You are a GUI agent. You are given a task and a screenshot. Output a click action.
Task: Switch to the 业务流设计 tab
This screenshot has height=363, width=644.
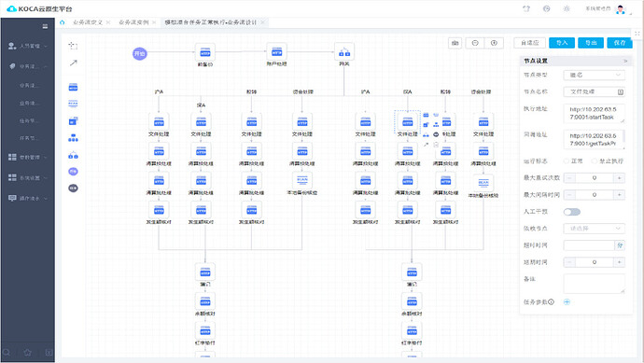click(x=211, y=22)
